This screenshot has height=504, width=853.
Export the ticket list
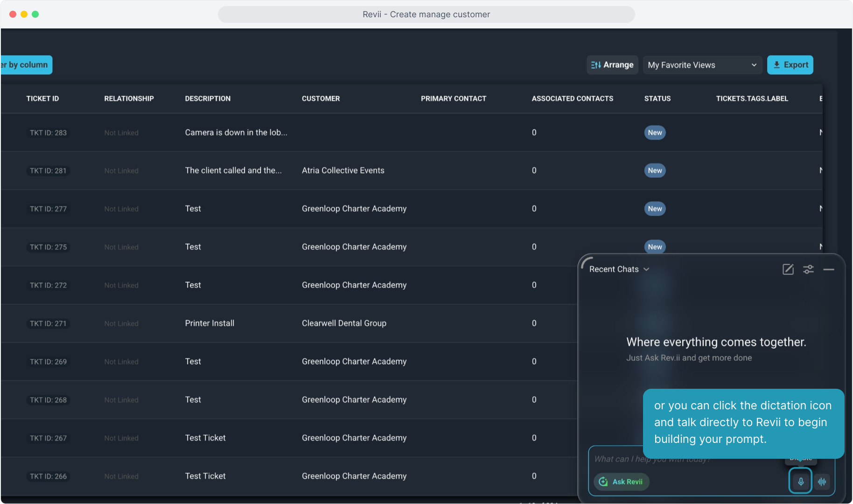pos(790,65)
